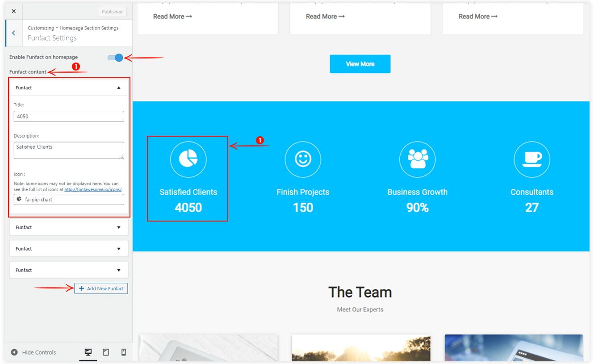Click the Funfact content label
Screen dimensions: 594x364
click(x=28, y=72)
